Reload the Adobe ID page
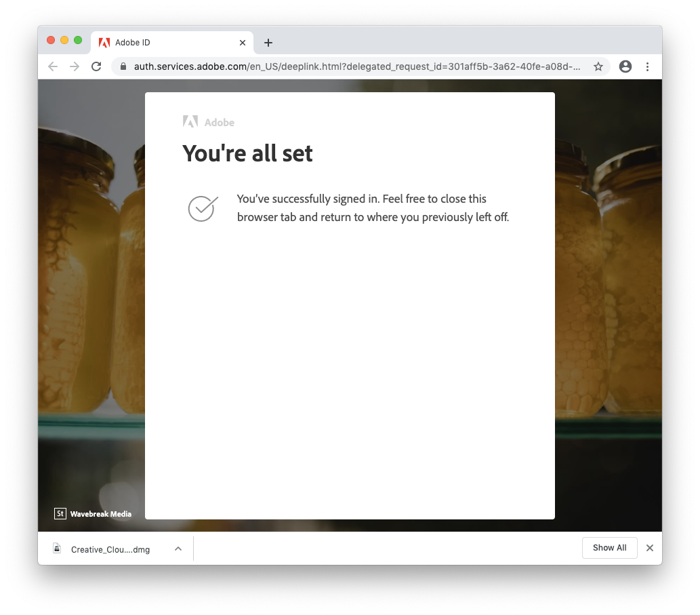 pyautogui.click(x=96, y=66)
